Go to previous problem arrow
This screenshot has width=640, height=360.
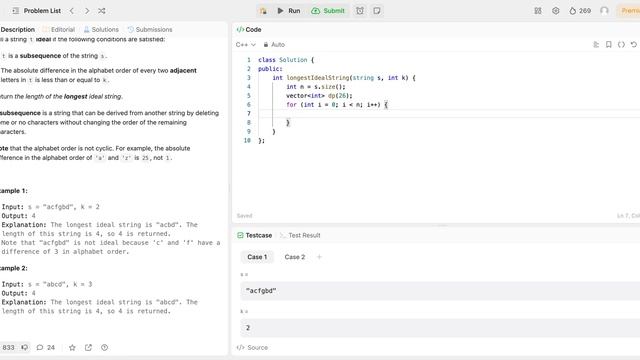(72, 11)
